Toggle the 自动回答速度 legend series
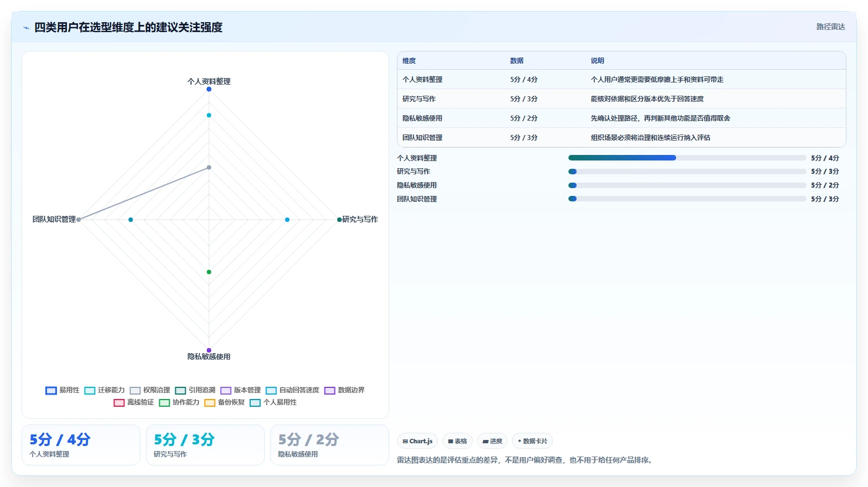Screen dimensions: 868x487 292,390
